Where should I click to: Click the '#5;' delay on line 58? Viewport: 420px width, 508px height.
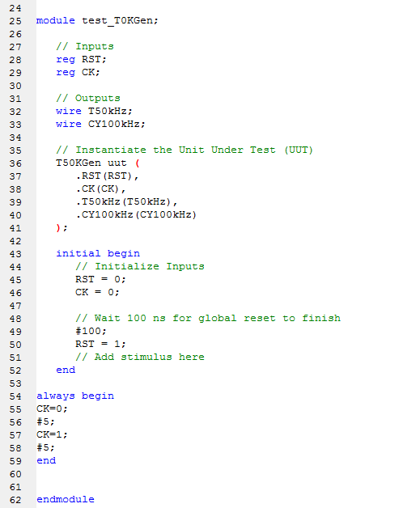click(45, 448)
